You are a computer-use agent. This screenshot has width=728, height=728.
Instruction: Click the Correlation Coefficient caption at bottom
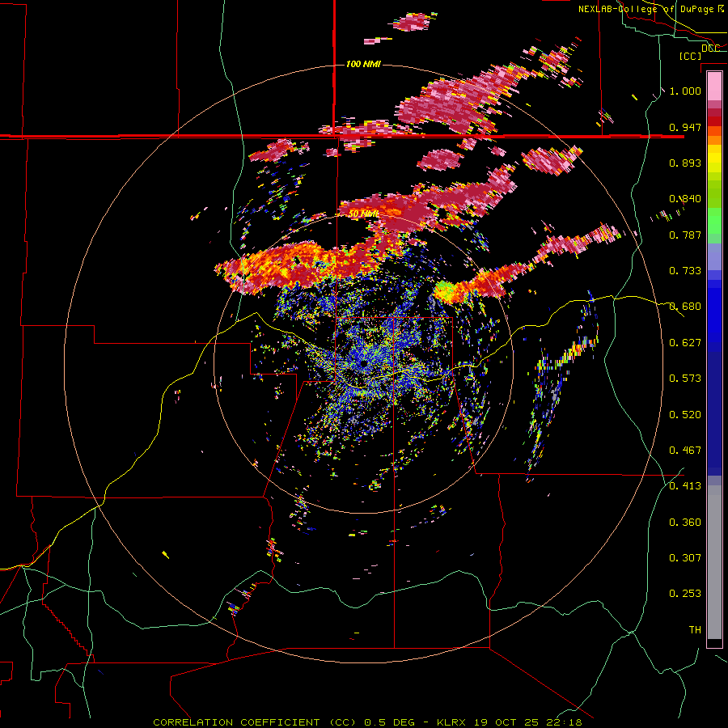tap(367, 722)
